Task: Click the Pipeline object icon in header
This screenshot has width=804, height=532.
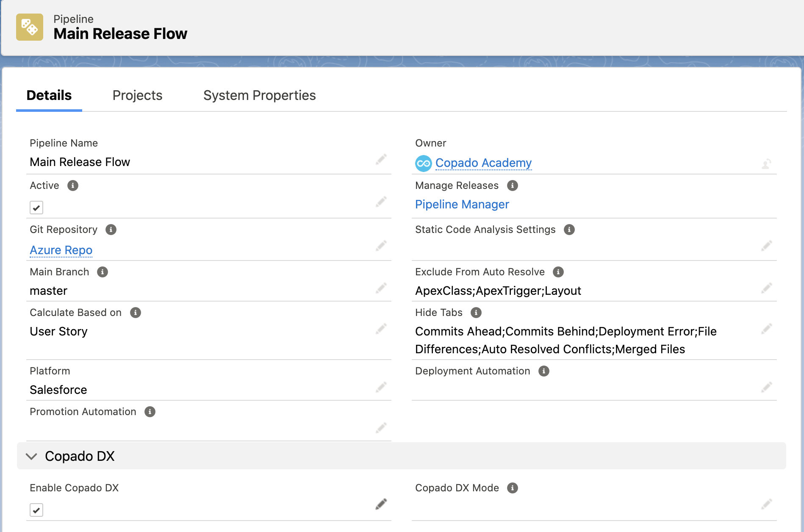Action: pyautogui.click(x=30, y=27)
